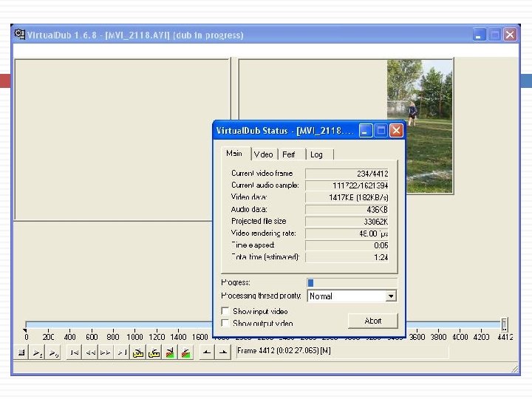532x399 pixels.
Task: Jump to start of video
Action: click(x=74, y=353)
